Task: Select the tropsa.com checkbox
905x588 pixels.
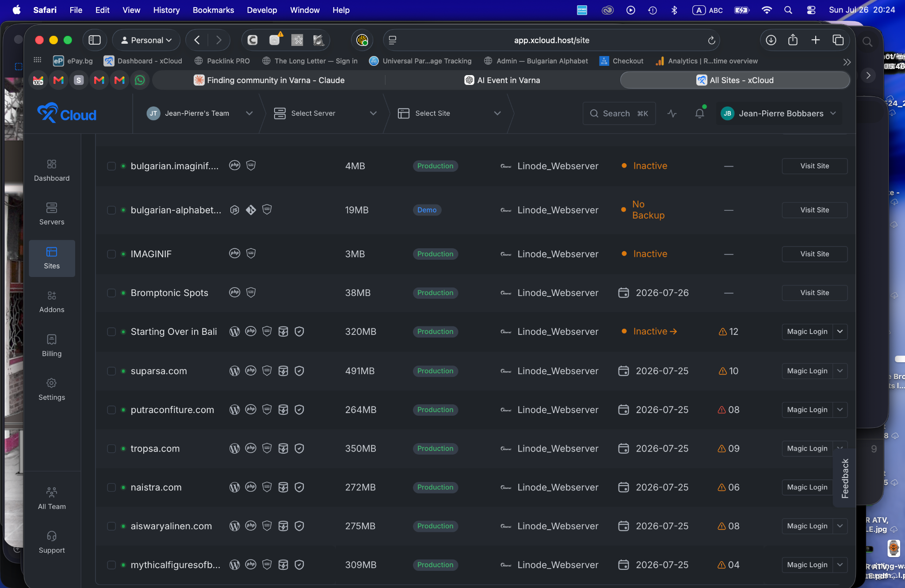Action: (111, 448)
